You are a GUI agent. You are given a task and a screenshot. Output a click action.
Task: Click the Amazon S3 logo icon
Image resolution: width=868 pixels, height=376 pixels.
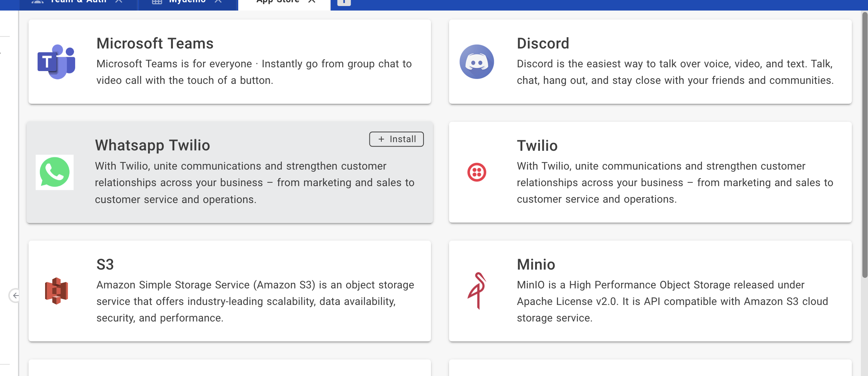click(56, 291)
